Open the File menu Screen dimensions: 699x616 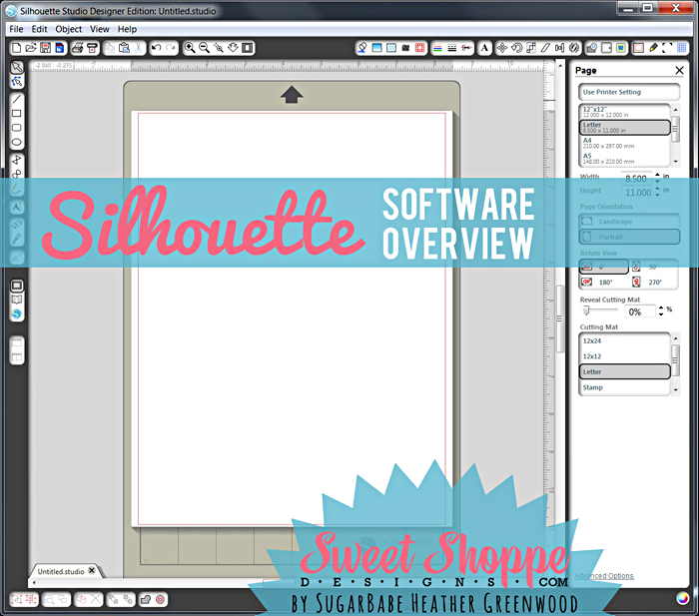[16, 29]
